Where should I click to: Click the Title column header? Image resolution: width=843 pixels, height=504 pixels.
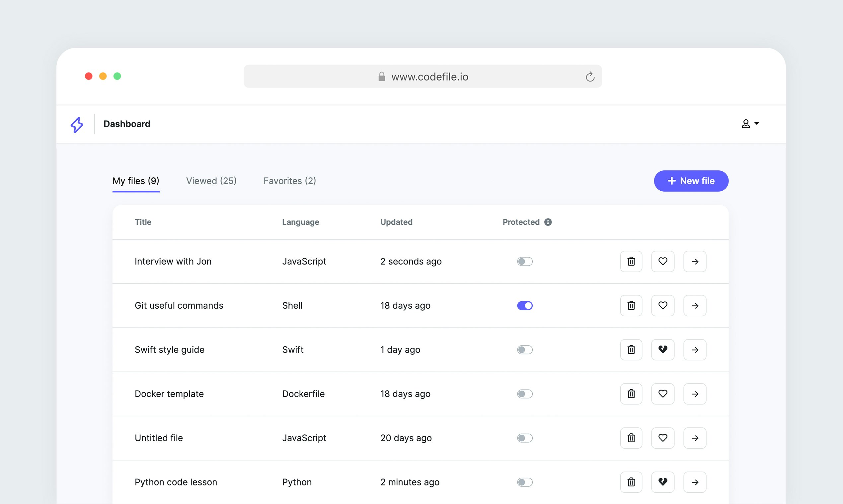pos(143,222)
